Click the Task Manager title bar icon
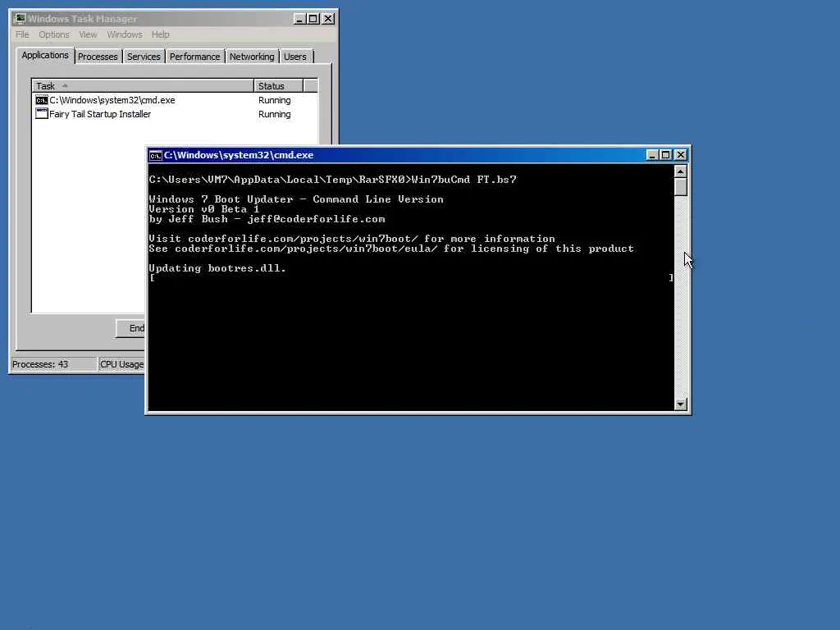The width and height of the screenshot is (840, 630). pos(20,19)
